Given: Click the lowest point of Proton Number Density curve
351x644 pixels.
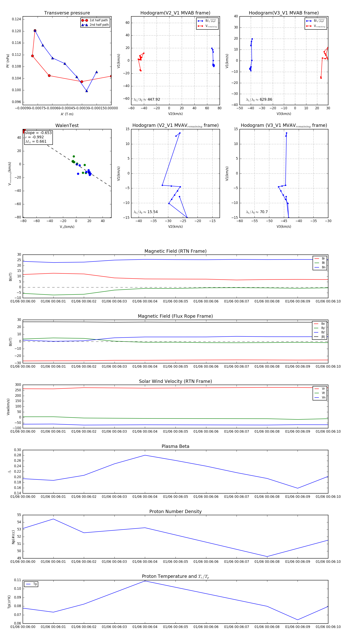Looking at the screenshot, I should pos(267,557).
